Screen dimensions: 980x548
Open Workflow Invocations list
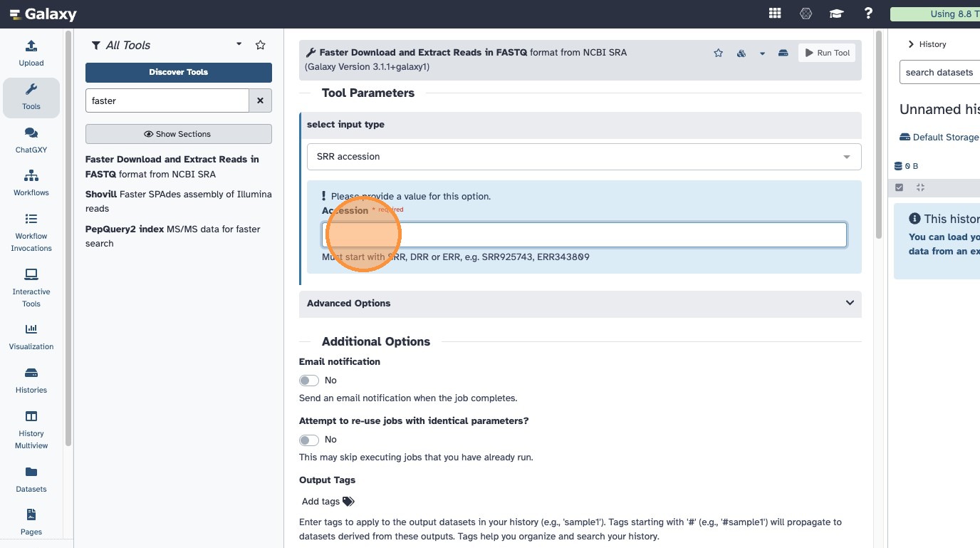31,232
